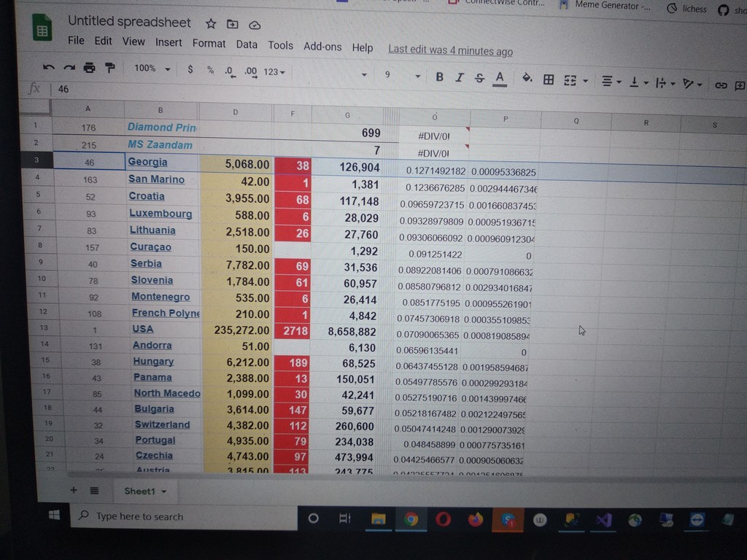This screenshot has width=747, height=560.
Task: Expand the Merge cells dropdown arrow
Action: (x=586, y=82)
